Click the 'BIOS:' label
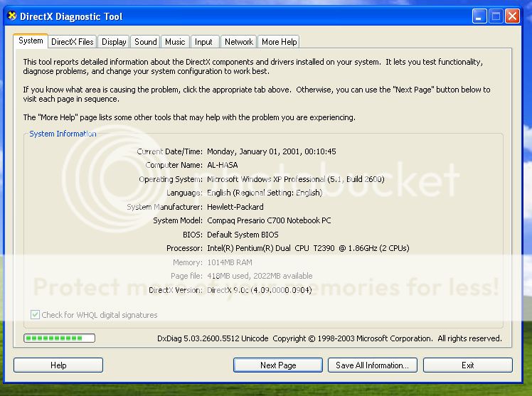Image resolution: width=532 pixels, height=396 pixels. [193, 235]
